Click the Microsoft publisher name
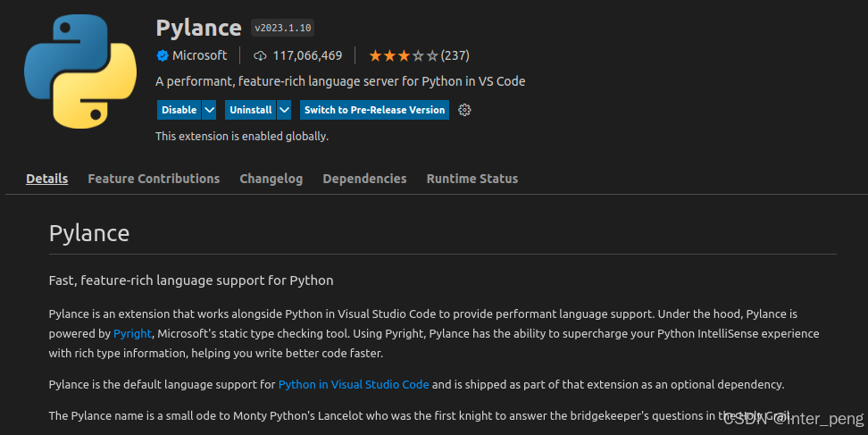Viewport: 868px width, 435px height. click(x=200, y=55)
